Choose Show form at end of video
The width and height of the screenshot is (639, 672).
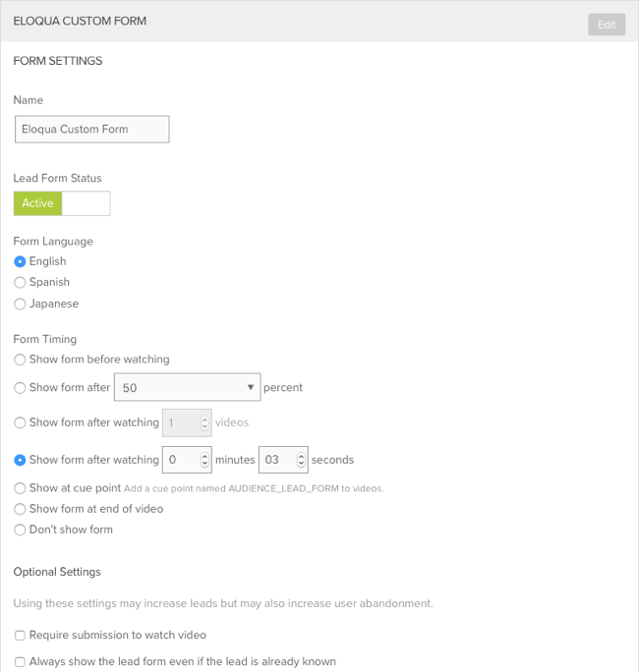20,509
